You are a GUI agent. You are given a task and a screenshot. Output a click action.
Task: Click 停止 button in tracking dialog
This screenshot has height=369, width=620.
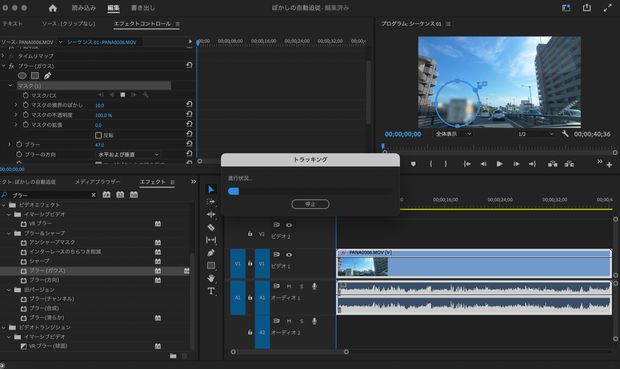pyautogui.click(x=310, y=204)
